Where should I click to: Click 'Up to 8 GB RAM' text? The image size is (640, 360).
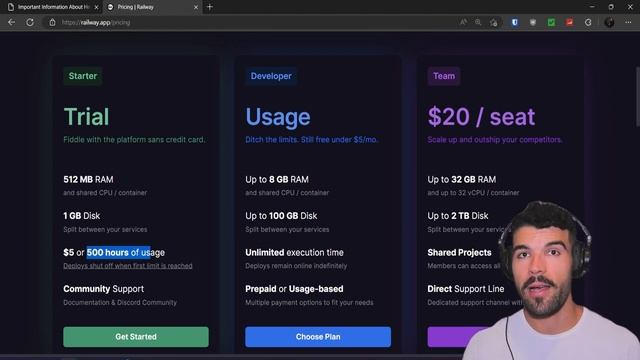277,180
